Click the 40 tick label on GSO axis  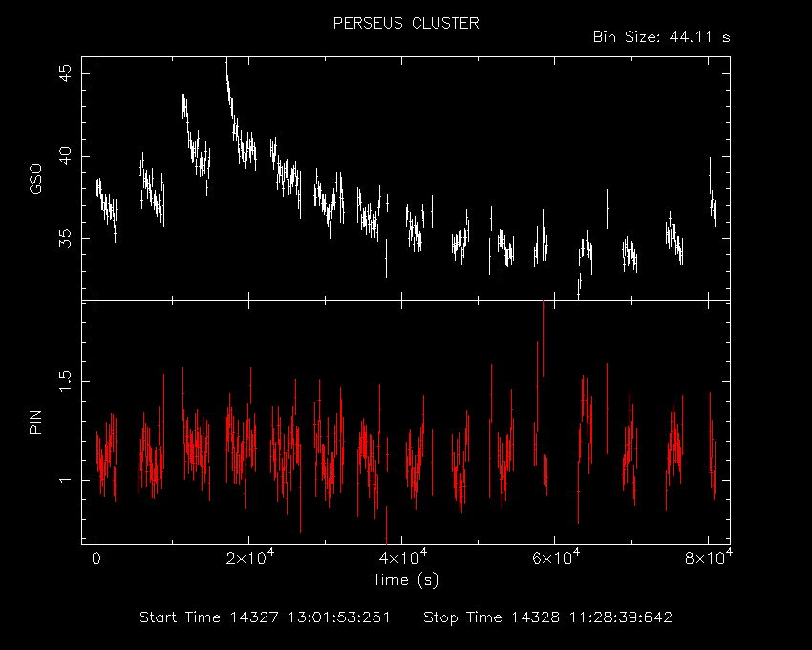coord(66,156)
